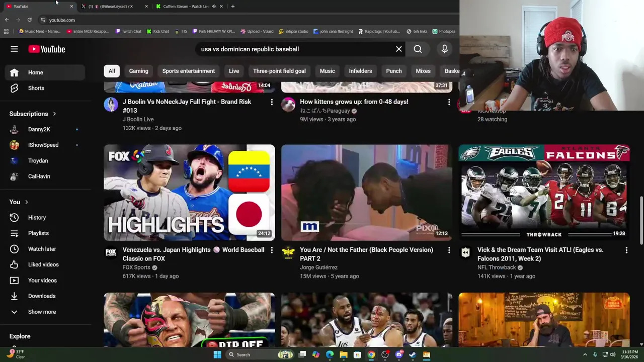Image resolution: width=644 pixels, height=362 pixels.
Task: Show hidden system tray icons chevron
Action: [x=585, y=354]
